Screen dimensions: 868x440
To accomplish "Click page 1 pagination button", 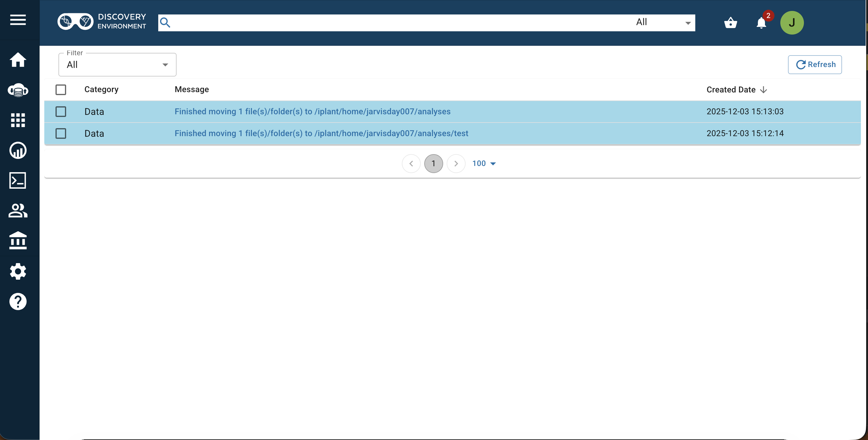I will click(433, 163).
